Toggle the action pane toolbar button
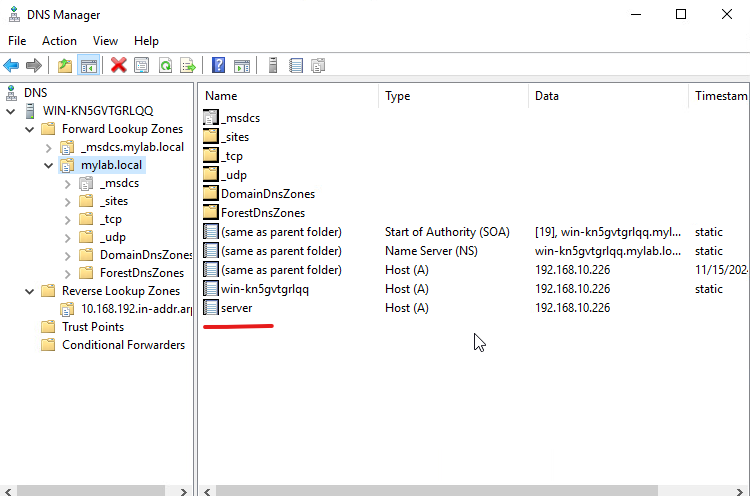750x496 pixels. (x=242, y=66)
